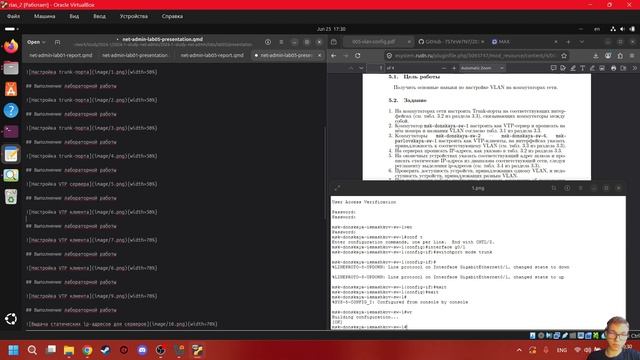Show Applications via Ubuntu logo button
This screenshot has width=640, height=360.
pyautogui.click(x=11, y=319)
